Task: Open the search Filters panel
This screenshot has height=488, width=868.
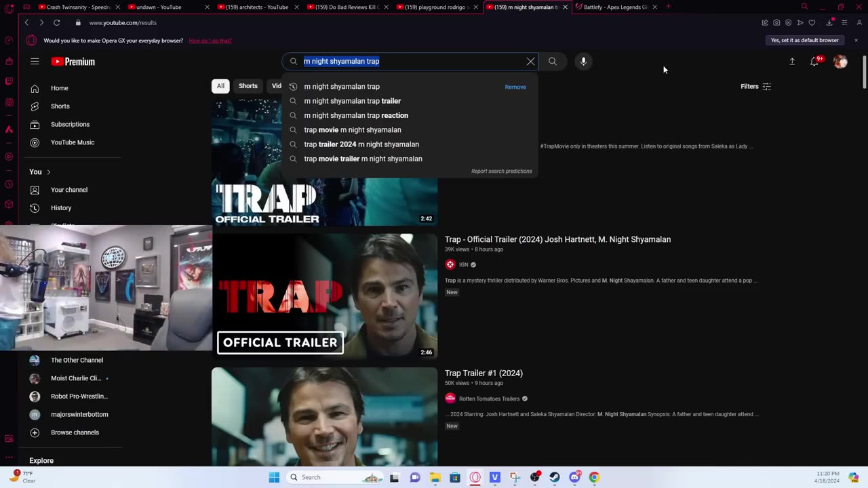Action: [755, 87]
